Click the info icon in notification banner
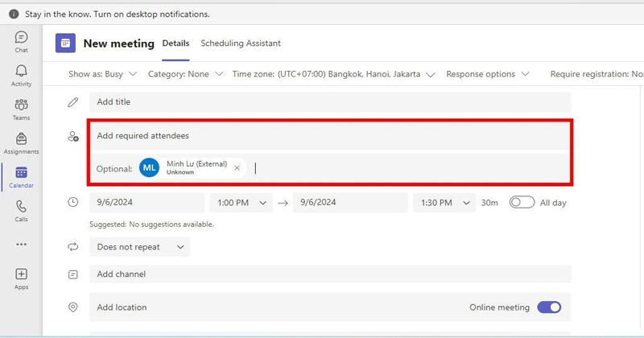 click(x=14, y=14)
